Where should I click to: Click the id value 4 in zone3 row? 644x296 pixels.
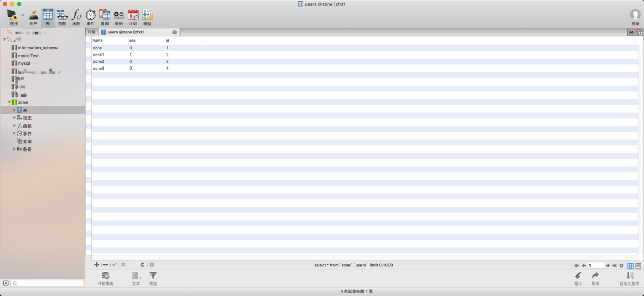click(183, 68)
